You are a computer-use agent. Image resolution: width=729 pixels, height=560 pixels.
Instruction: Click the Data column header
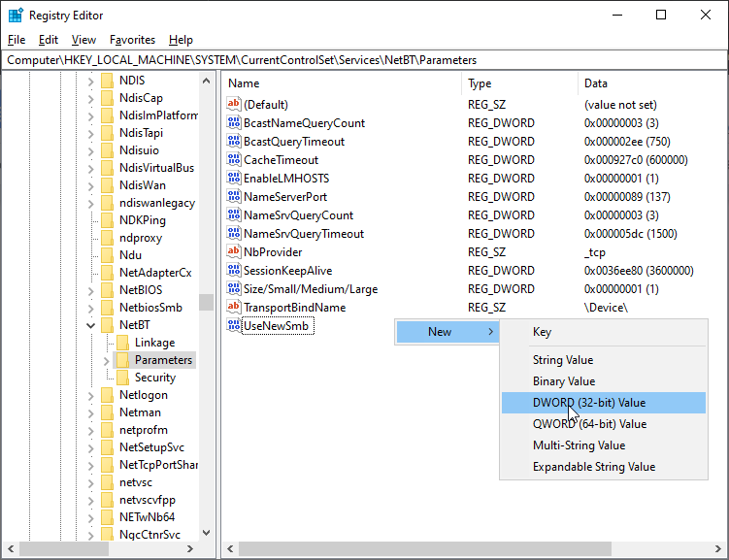coord(651,83)
